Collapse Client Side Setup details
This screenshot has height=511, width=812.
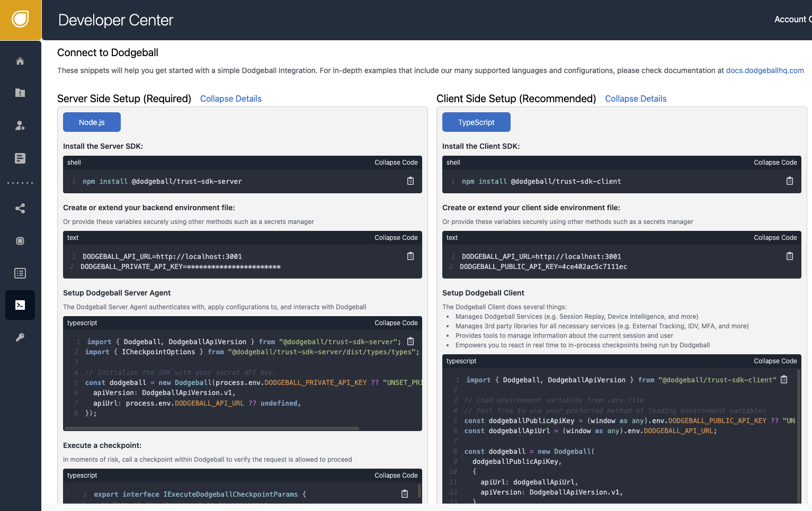tap(636, 98)
